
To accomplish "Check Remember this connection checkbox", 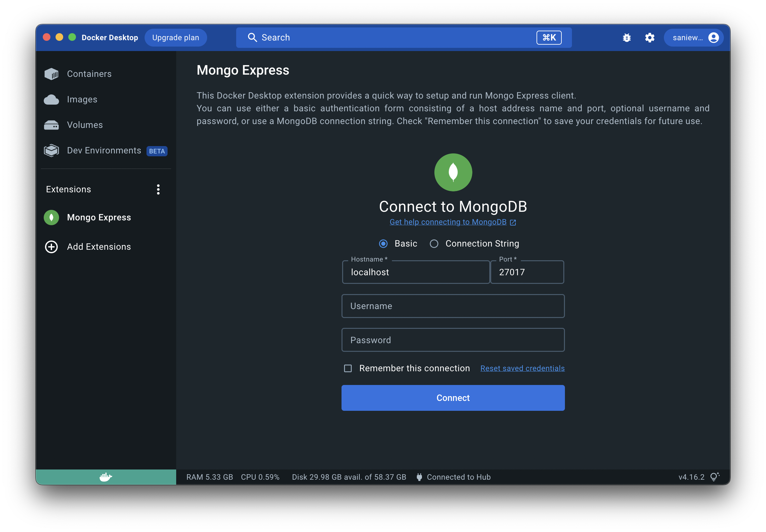I will [x=348, y=368].
